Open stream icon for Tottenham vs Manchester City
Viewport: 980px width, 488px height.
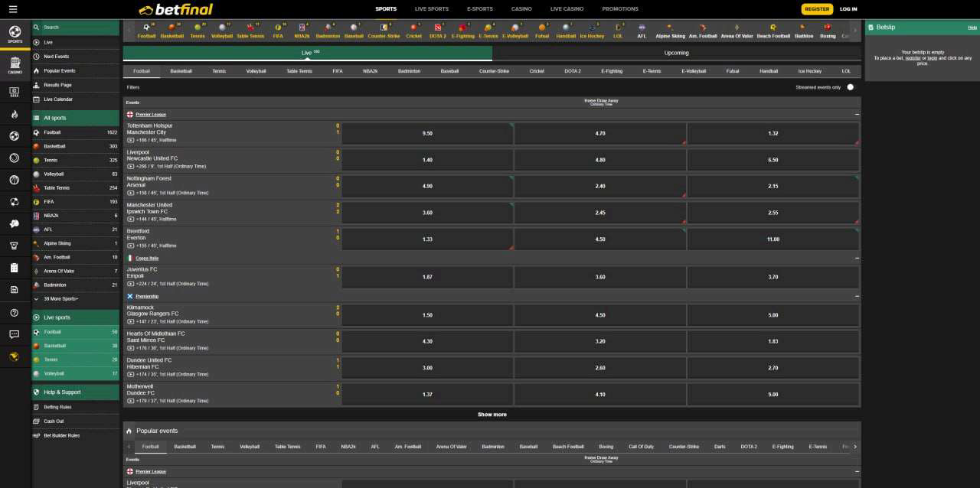[130, 140]
